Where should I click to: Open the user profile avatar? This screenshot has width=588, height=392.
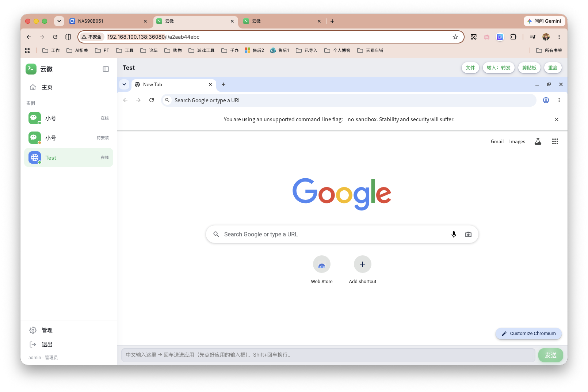pyautogui.click(x=546, y=37)
